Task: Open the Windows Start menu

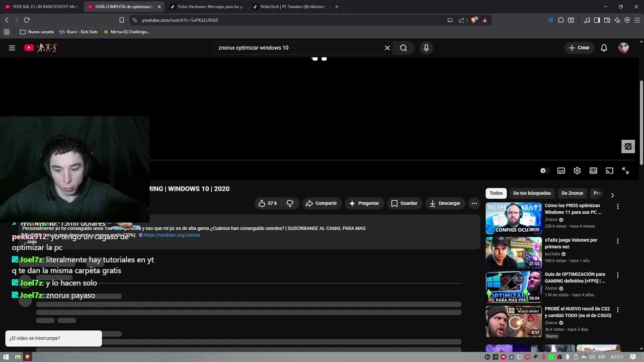Action: click(x=7, y=357)
